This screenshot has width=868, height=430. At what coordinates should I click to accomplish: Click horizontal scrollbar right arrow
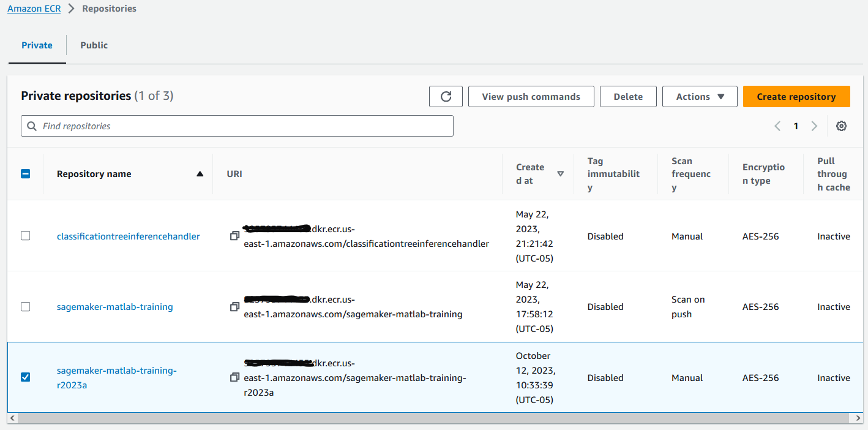(858, 418)
